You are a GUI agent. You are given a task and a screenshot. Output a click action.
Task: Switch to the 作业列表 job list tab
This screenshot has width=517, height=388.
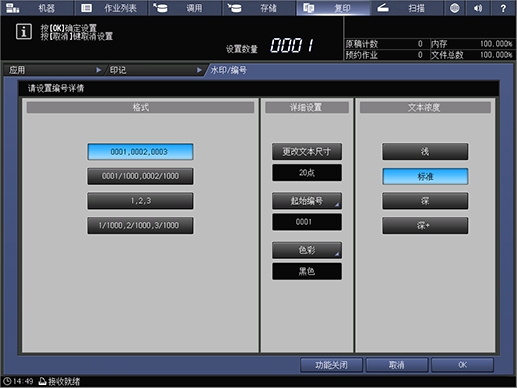tap(111, 8)
